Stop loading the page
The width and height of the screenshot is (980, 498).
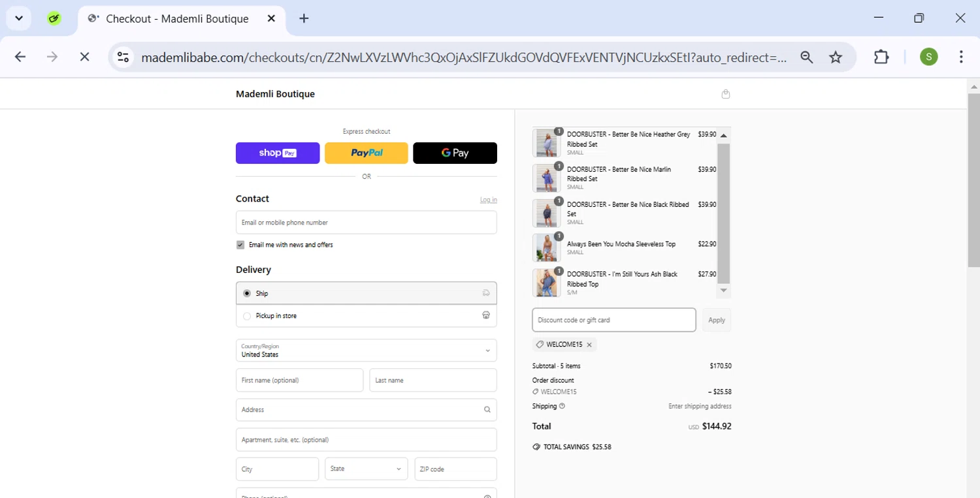(x=84, y=57)
